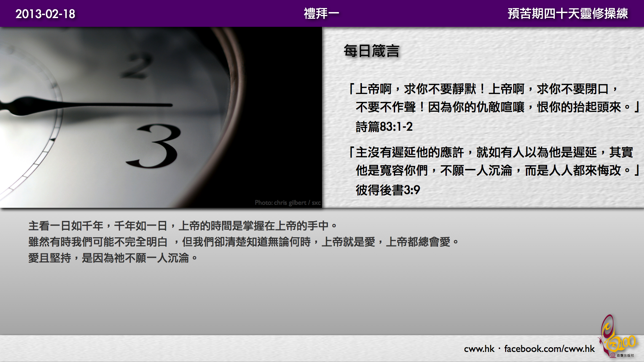Click the reflection line 愛且堅持
The width and height of the screenshot is (644, 362).
click(113, 258)
